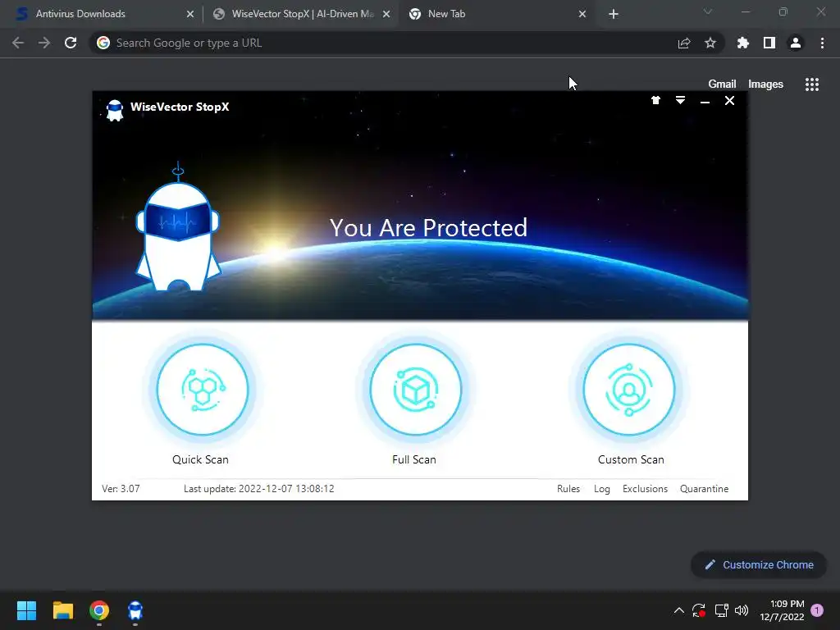Open Chrome tab search chevron
840x630 pixels.
[708, 11]
